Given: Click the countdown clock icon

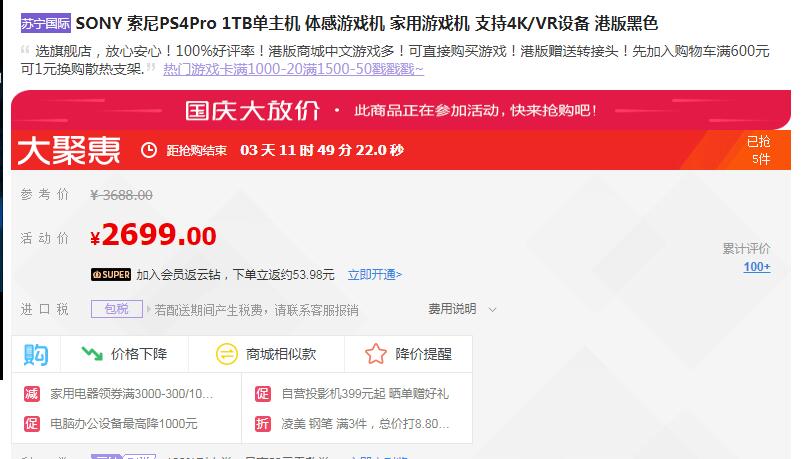Looking at the screenshot, I should pyautogui.click(x=149, y=150).
